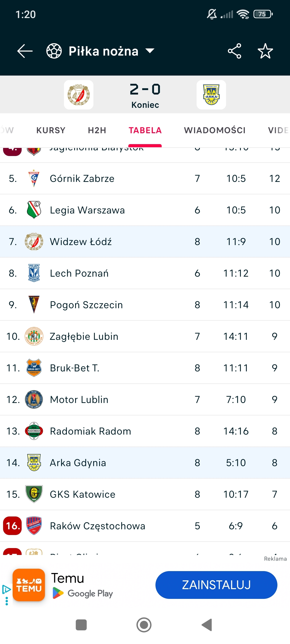Tap the Legia Warszawa club logo
Image resolution: width=290 pixels, height=644 pixels.
(x=34, y=210)
